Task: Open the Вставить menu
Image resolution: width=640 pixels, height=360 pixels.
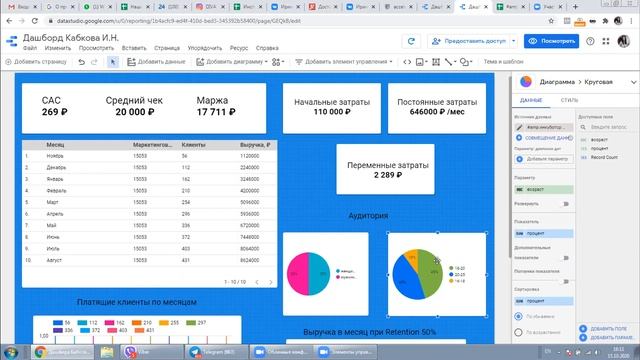Action: (x=134, y=48)
